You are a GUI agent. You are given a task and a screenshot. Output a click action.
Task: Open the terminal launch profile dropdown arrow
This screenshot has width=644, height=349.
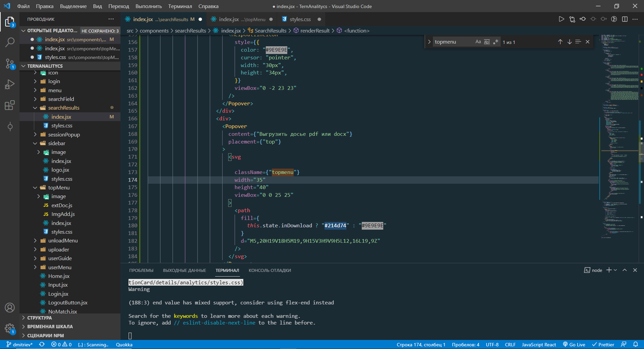coord(615,270)
